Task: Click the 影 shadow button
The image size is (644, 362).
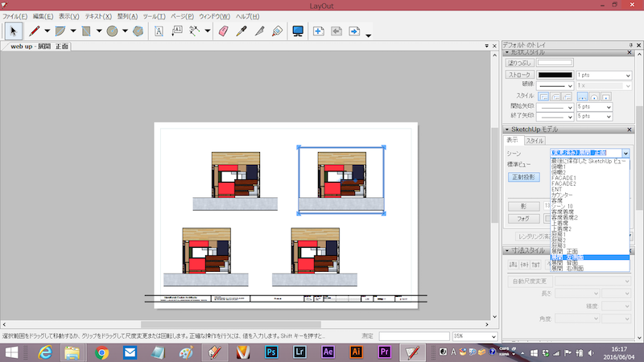Action: pos(523,206)
